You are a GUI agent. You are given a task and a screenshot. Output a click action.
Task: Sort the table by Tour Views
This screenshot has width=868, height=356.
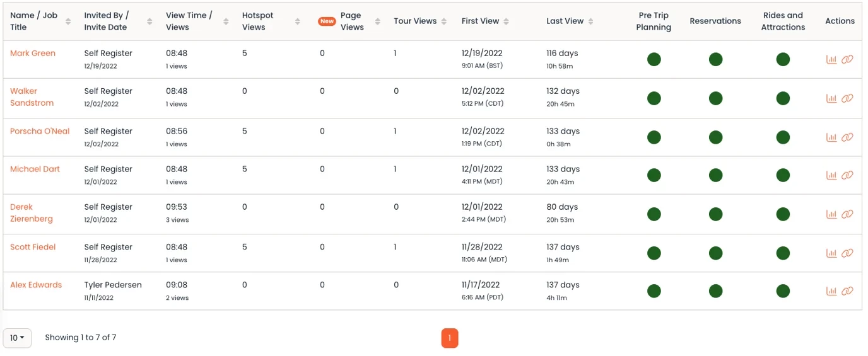(444, 21)
